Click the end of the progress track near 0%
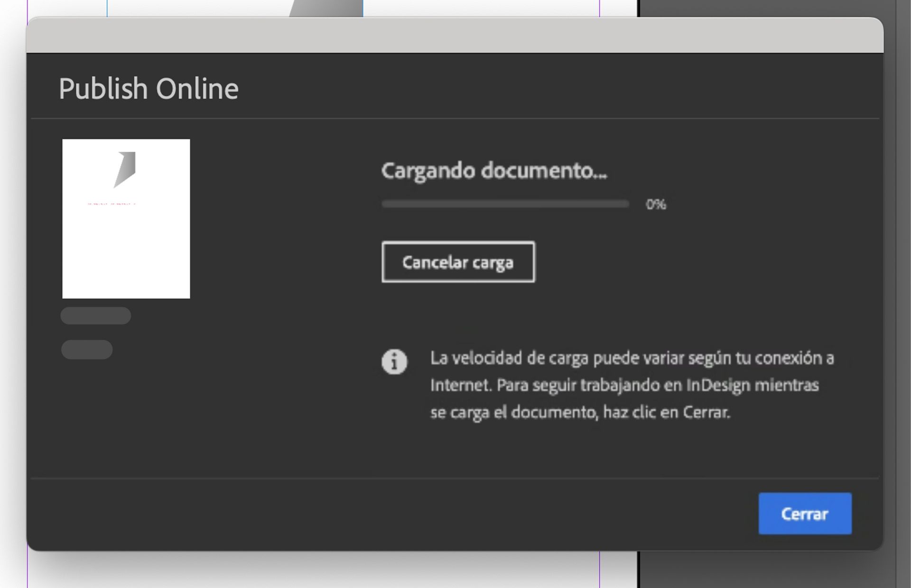This screenshot has width=911, height=588. pos(626,203)
